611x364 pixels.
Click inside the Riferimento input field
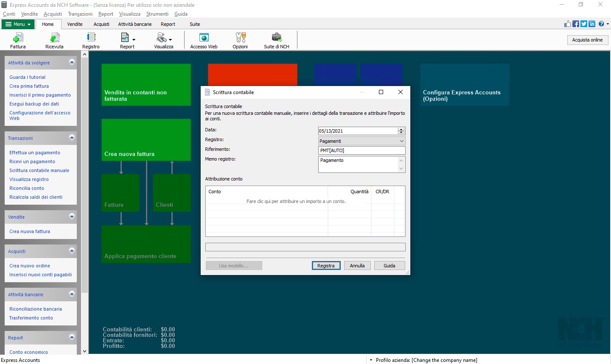pos(362,150)
